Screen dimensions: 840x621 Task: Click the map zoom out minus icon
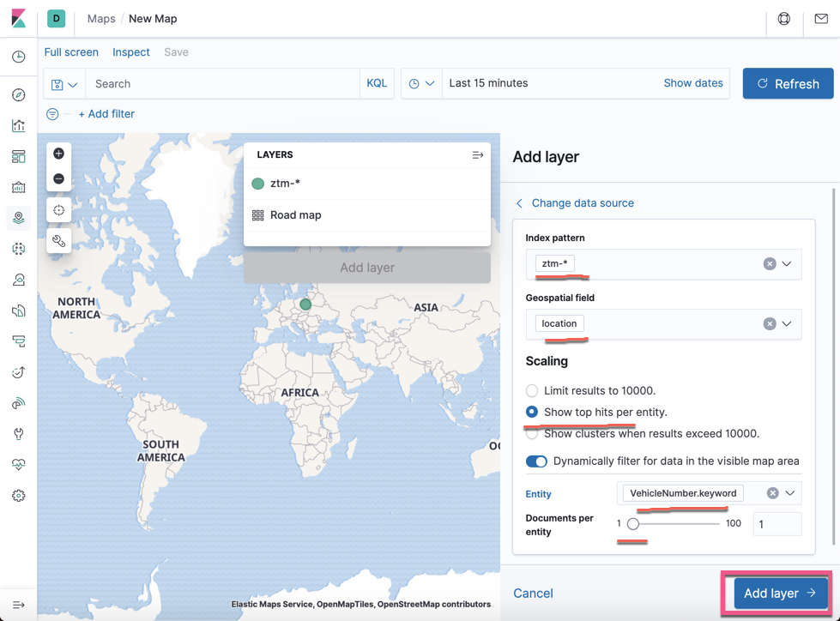58,178
